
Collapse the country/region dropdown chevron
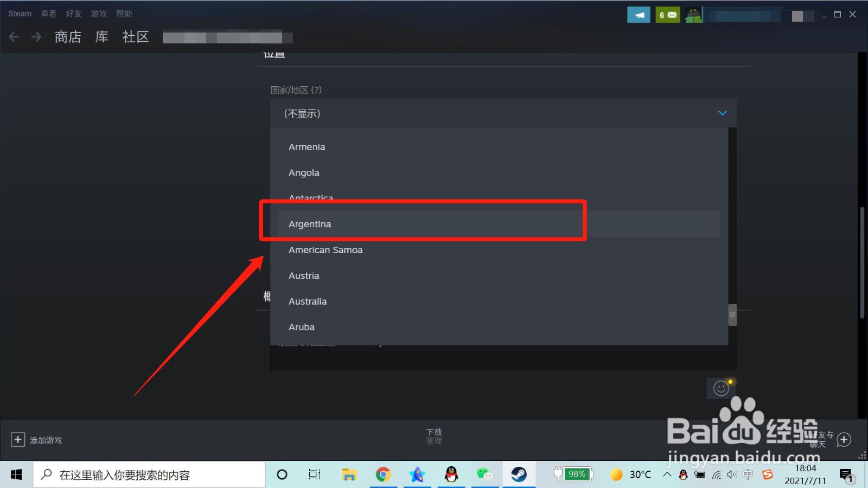point(722,113)
